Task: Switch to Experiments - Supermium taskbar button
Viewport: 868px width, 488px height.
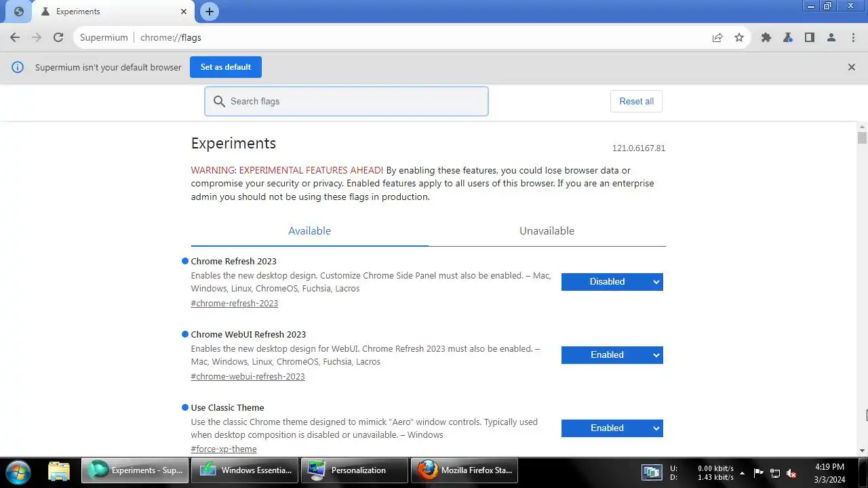Action: [135, 470]
